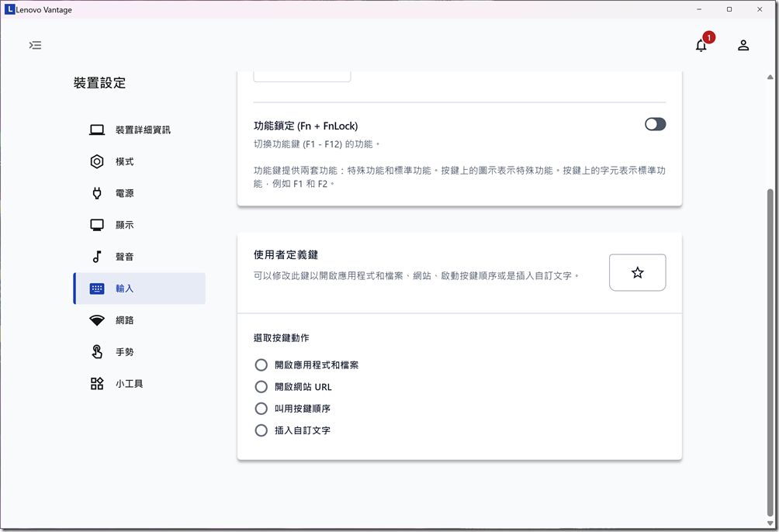The image size is (779, 532).
Task: Click the scrollbar up arrow
Action: 770,78
